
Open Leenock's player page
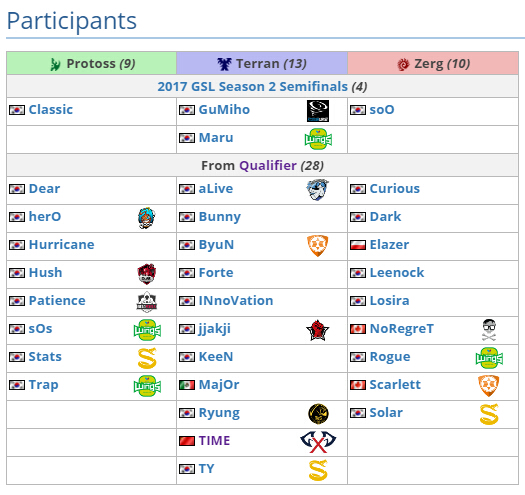(x=397, y=273)
